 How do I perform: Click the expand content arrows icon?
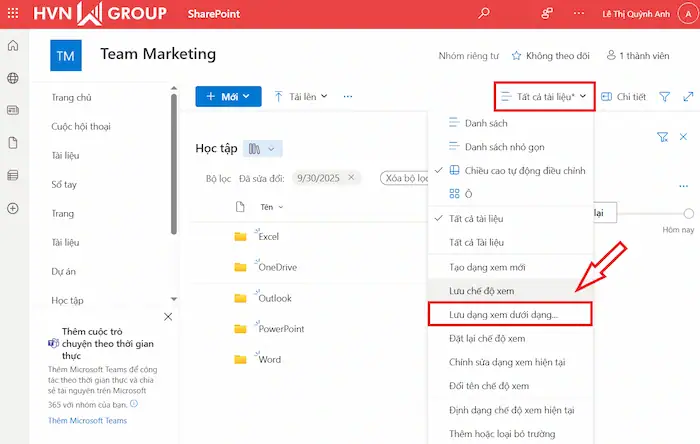[x=688, y=97]
